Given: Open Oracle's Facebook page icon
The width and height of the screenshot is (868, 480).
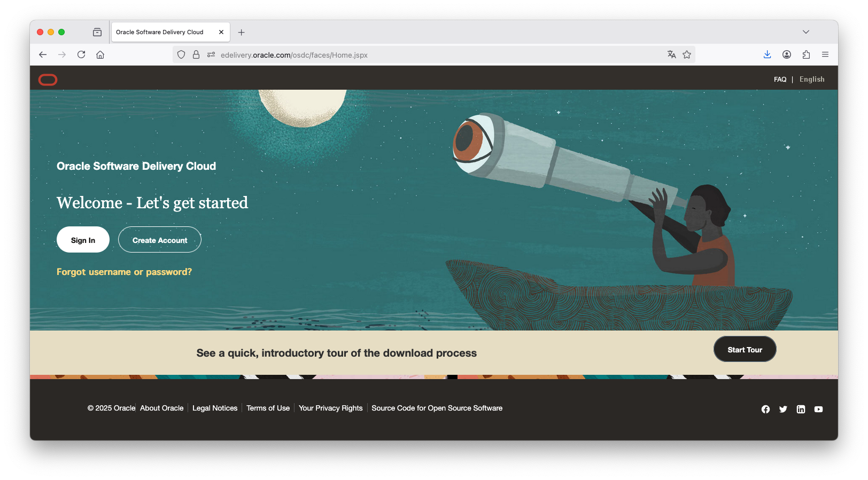Looking at the screenshot, I should coord(765,409).
